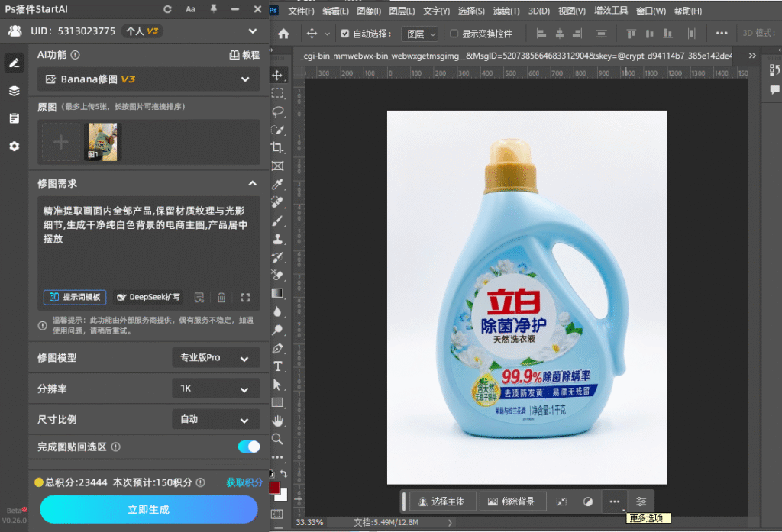
Task: Click the 个人 V3 account badge
Action: pyautogui.click(x=143, y=31)
